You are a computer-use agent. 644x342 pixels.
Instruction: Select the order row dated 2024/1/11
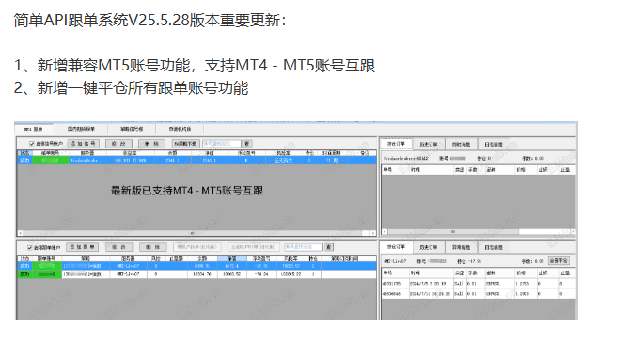[x=479, y=294]
